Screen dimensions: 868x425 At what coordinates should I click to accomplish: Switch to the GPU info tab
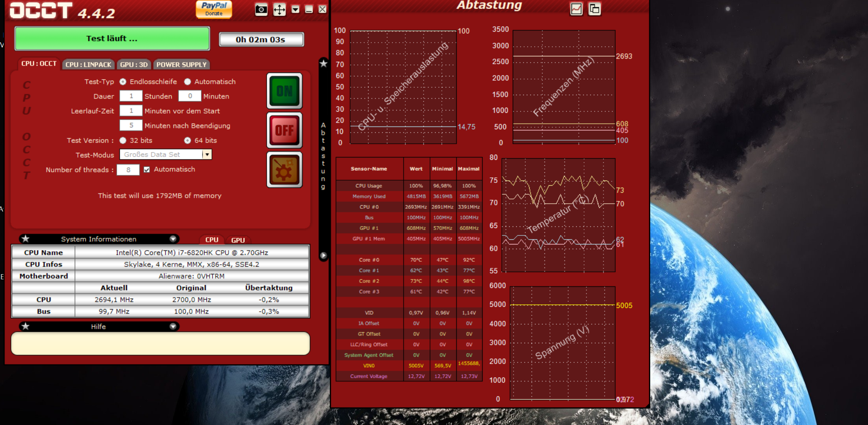pos(238,240)
